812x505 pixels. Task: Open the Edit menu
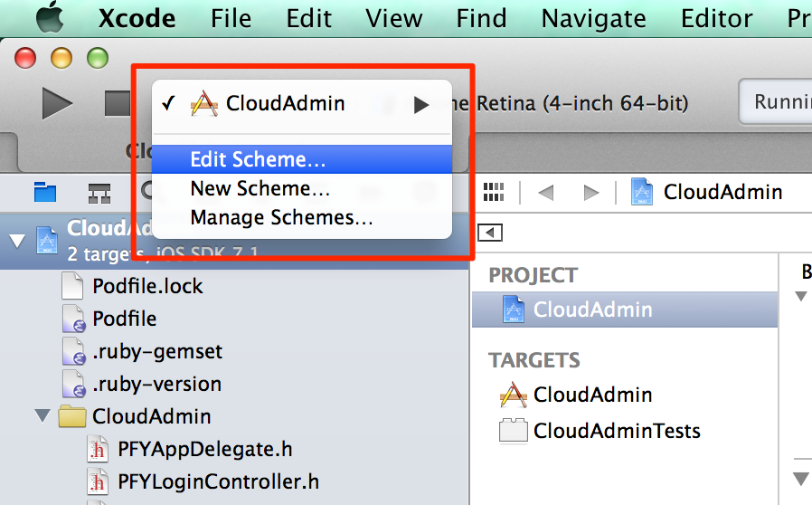308,19
